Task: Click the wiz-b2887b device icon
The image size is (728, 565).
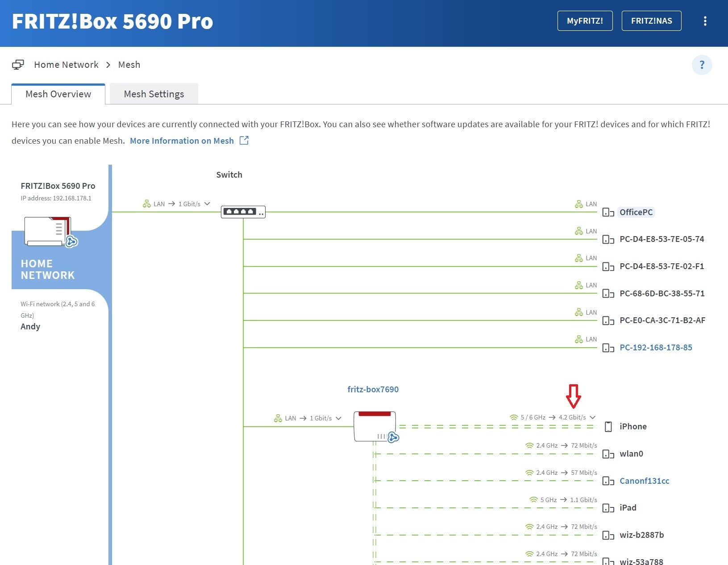Action: click(x=608, y=535)
